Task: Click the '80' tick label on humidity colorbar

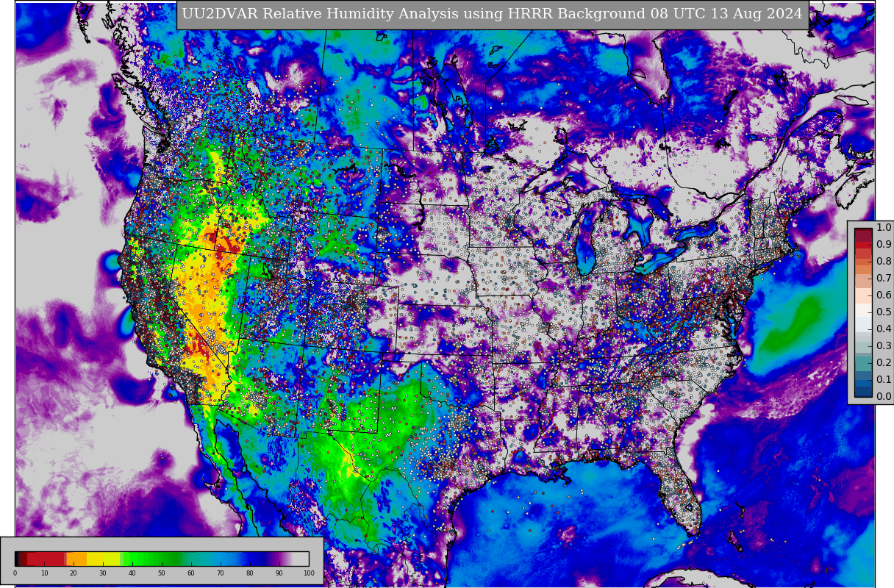Action: point(250,573)
